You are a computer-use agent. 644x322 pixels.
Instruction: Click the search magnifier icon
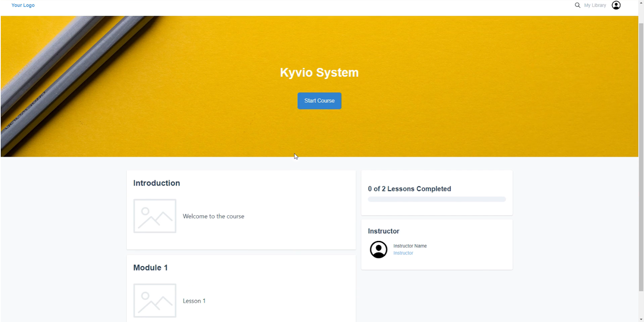click(x=577, y=5)
